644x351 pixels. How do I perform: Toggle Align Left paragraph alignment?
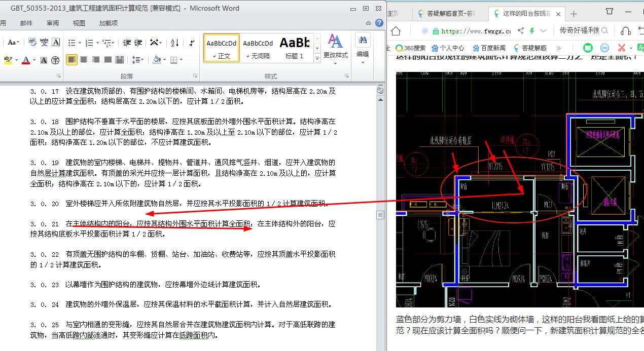[71, 60]
